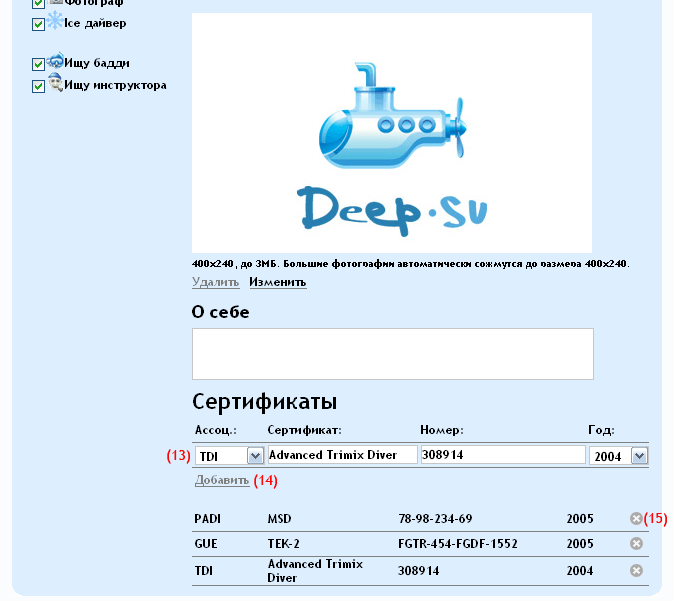Click the certificate number field 308914
Viewport: 674px width, 601px height.
pos(503,455)
